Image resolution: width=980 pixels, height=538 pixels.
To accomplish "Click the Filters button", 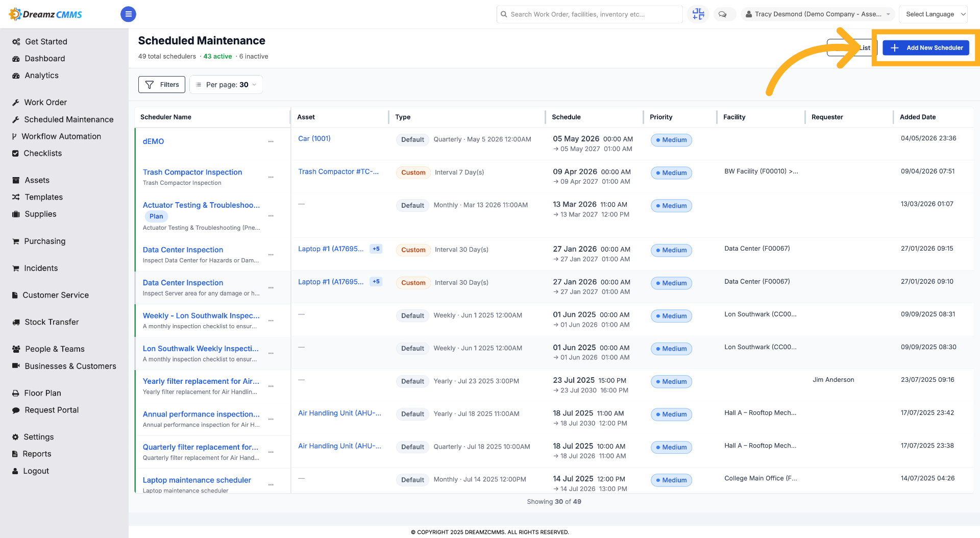I will [162, 85].
